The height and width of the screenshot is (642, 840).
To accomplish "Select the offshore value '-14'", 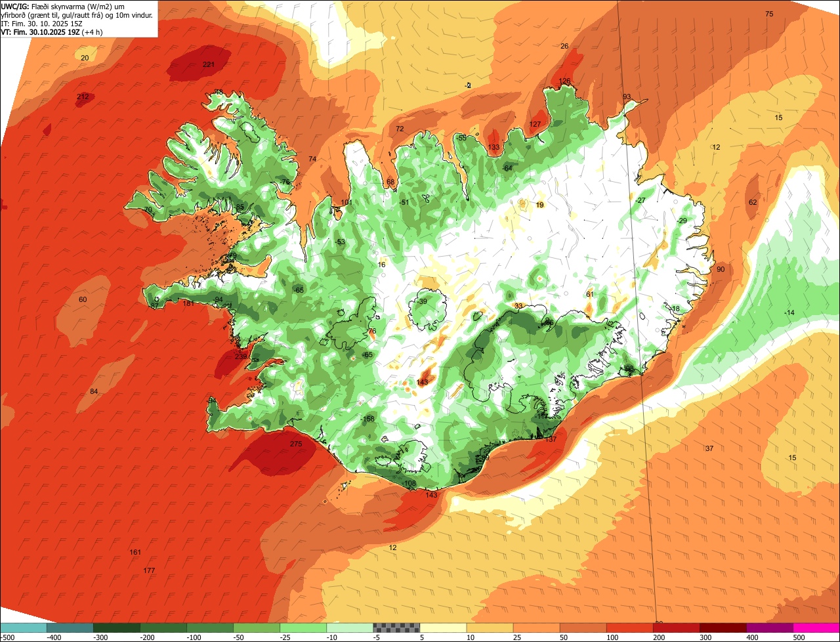I will (789, 312).
